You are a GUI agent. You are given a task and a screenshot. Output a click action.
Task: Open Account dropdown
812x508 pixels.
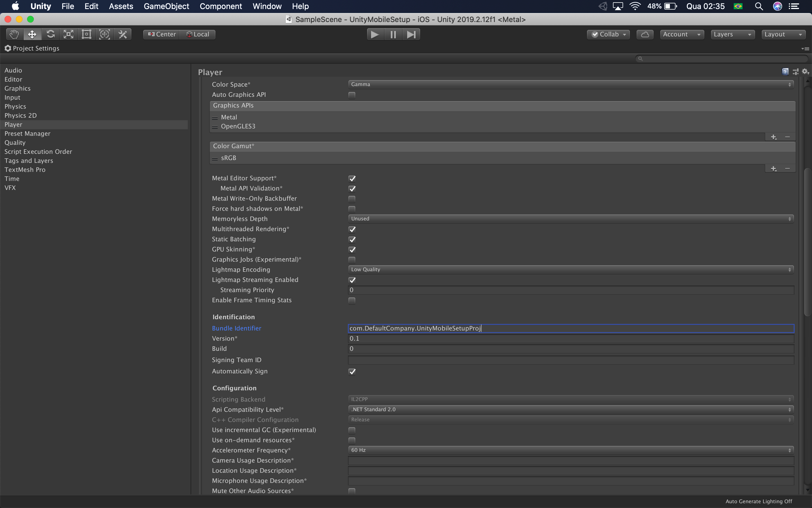point(682,34)
